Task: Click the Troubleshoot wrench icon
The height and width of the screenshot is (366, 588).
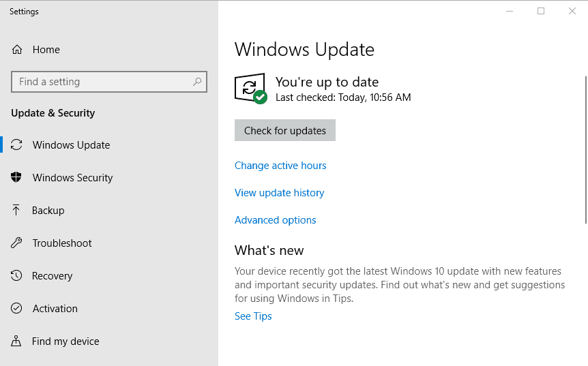Action: pyautogui.click(x=17, y=243)
